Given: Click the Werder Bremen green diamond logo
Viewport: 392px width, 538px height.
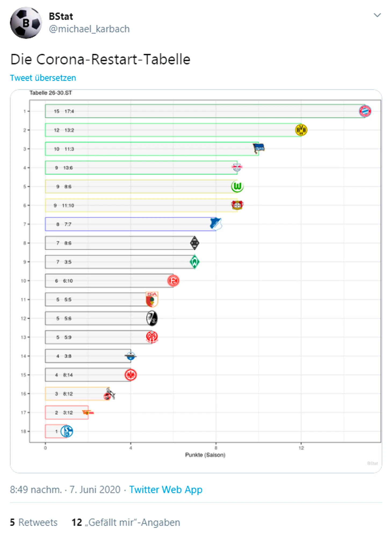Looking at the screenshot, I should [194, 262].
